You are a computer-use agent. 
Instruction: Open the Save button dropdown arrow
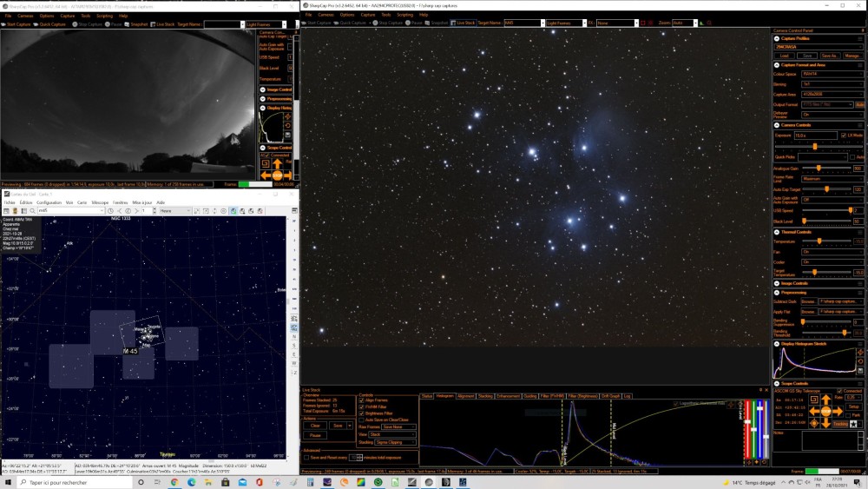point(350,426)
